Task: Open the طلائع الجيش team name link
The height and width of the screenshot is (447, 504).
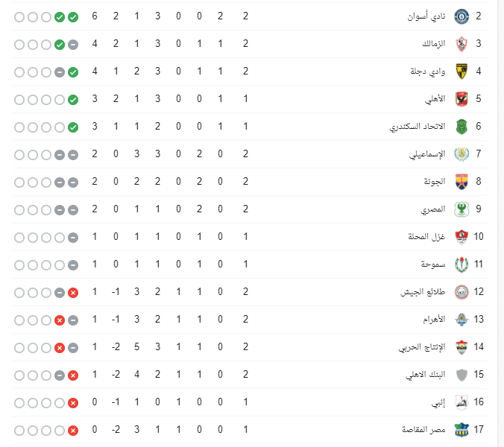Action: click(423, 292)
